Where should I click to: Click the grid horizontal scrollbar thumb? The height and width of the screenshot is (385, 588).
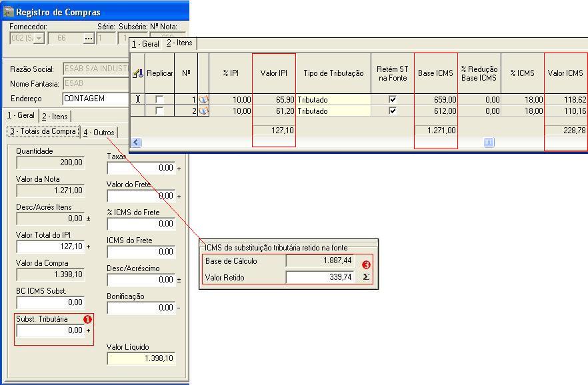pyautogui.click(x=489, y=143)
